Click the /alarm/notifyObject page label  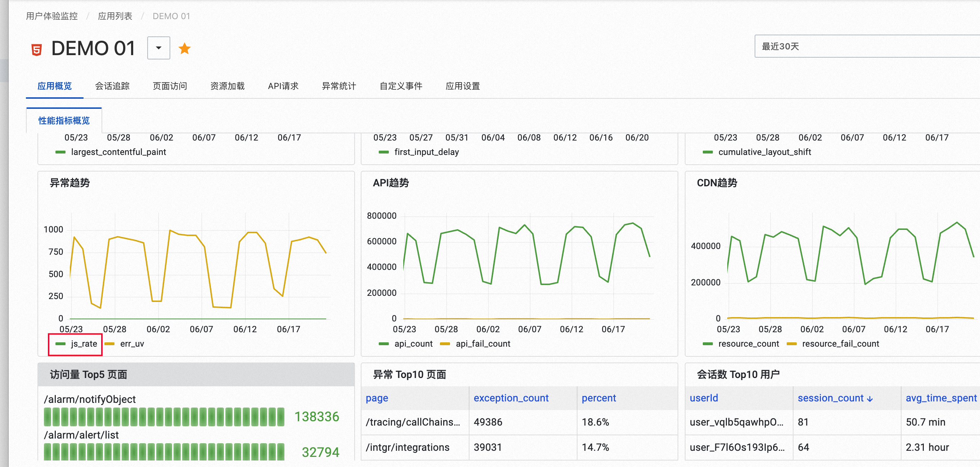coord(90,399)
